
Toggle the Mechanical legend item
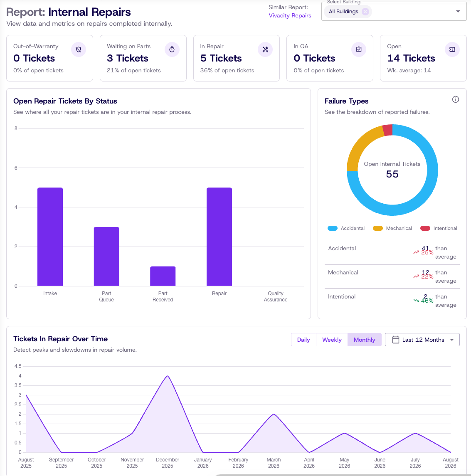[x=392, y=228]
